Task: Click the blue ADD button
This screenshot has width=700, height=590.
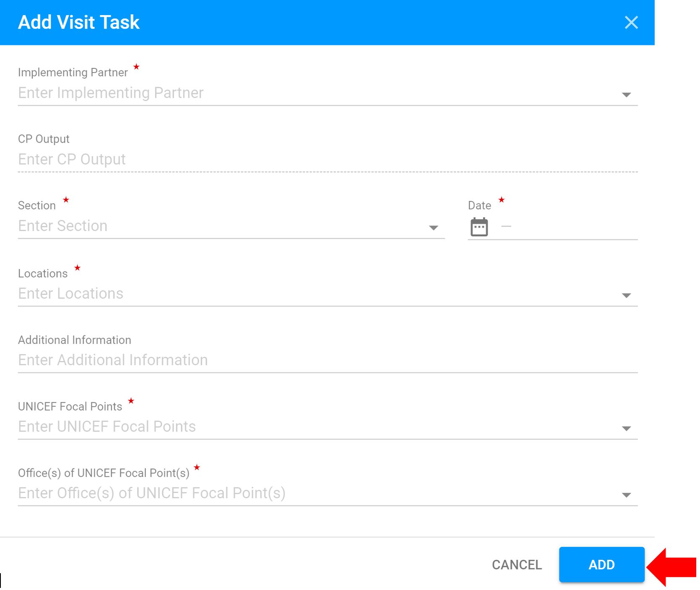Action: (601, 565)
